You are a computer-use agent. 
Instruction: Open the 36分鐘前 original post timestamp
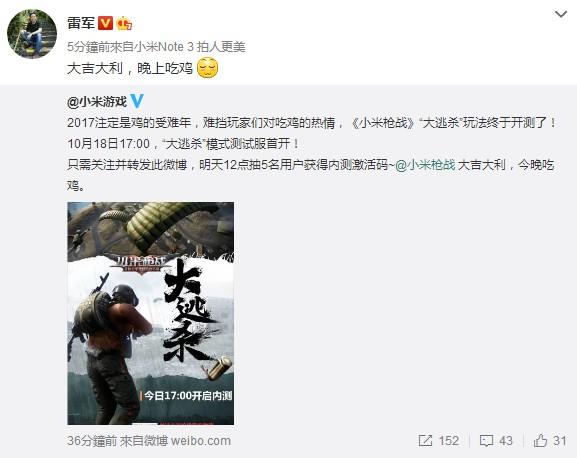(x=92, y=441)
